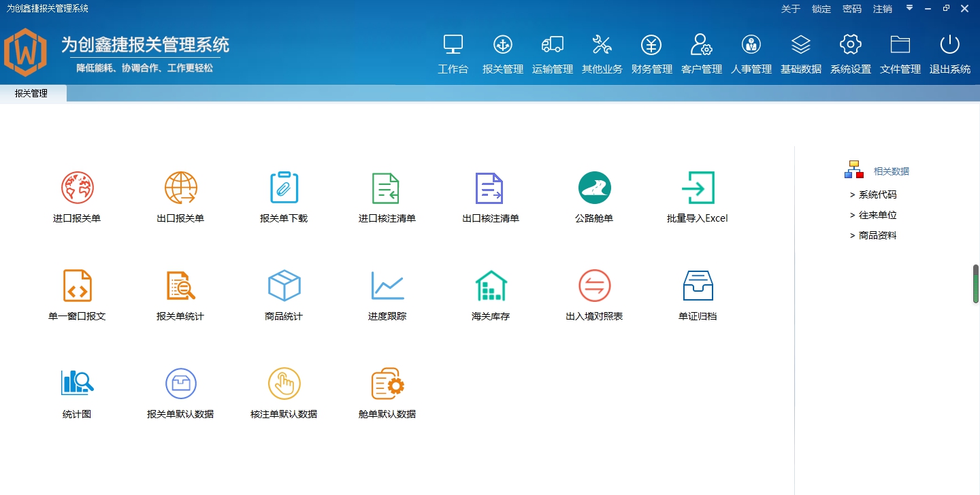Access 单证归档 document archive
Viewport: 980px width, 495px height.
pyautogui.click(x=697, y=294)
